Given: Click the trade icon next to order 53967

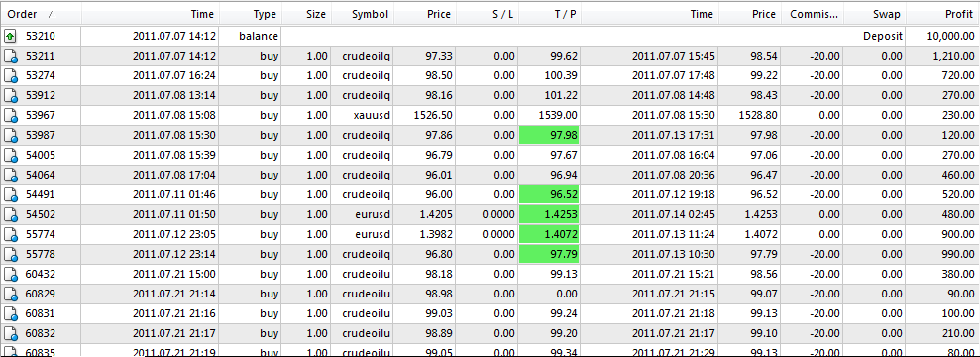Looking at the screenshot, I should 10,116.
